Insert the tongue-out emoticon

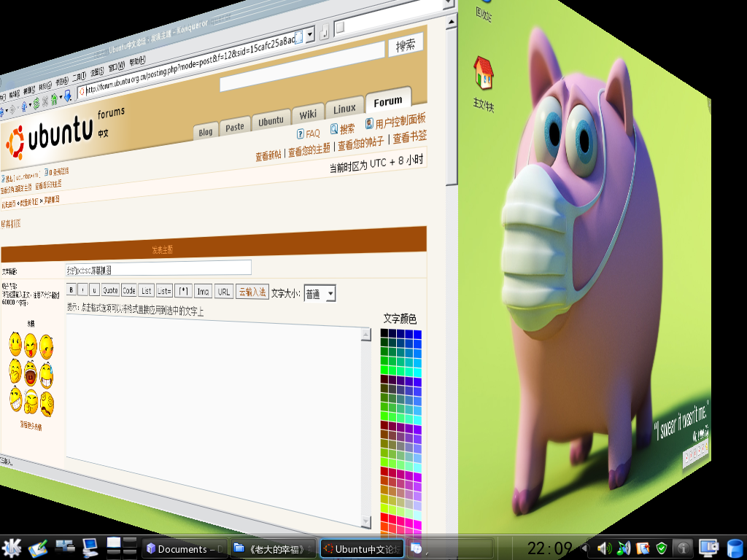coord(31,346)
